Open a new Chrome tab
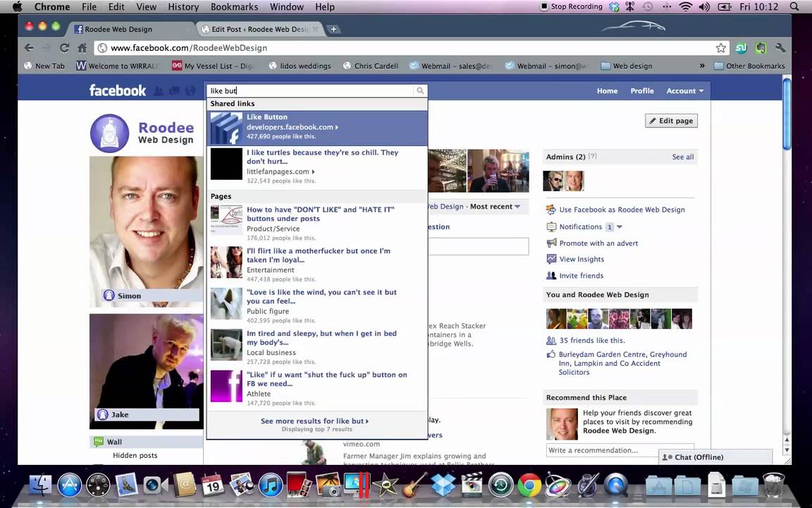This screenshot has width=812, height=508. [333, 29]
